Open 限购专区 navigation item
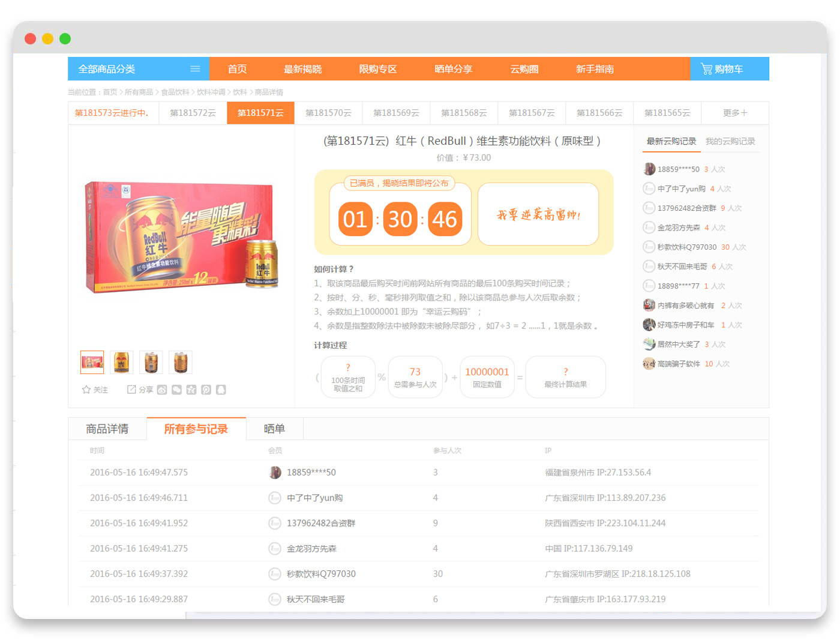This screenshot has width=840, height=640. [378, 69]
